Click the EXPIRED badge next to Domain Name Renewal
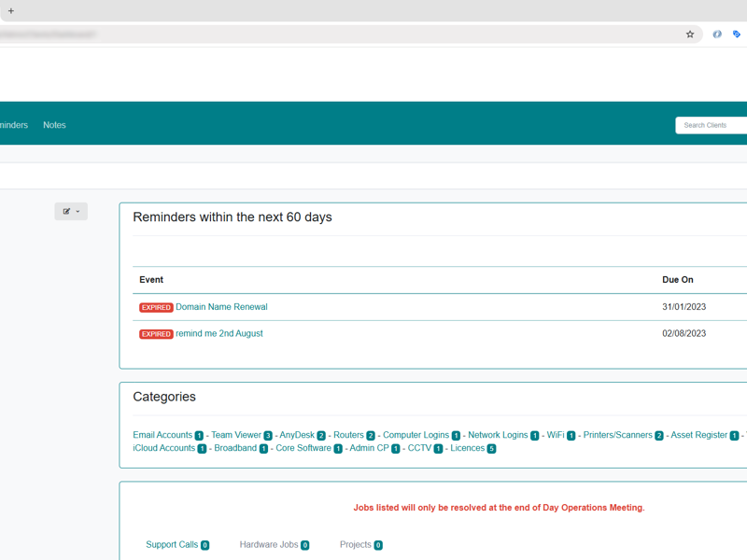This screenshot has height=560, width=747. [156, 307]
